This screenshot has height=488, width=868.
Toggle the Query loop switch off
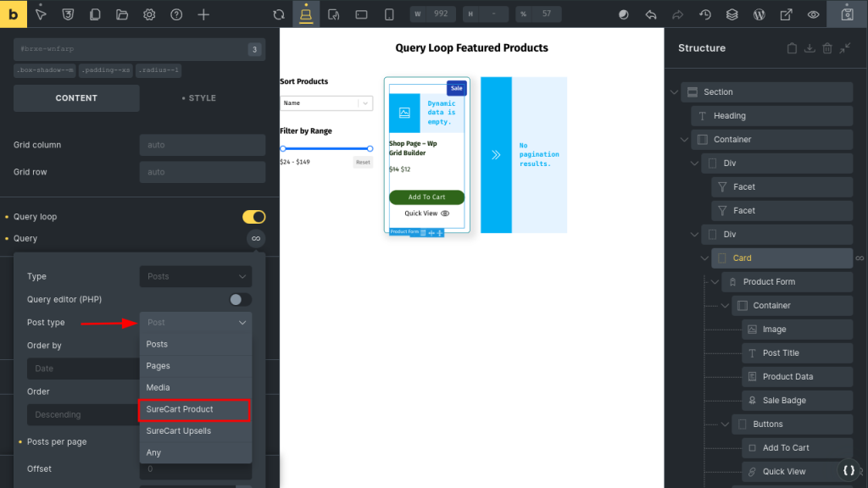click(253, 217)
